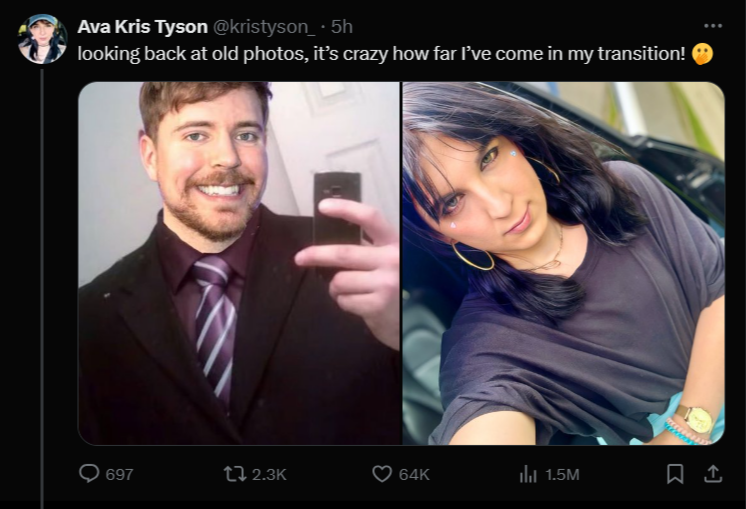Click the 697 replies count

tap(119, 474)
